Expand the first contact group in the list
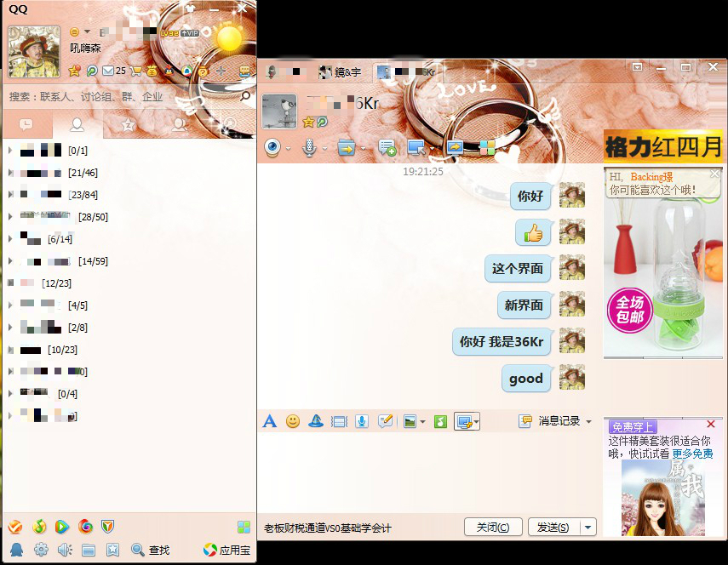Viewport: 728px width, 565px height. [9, 151]
